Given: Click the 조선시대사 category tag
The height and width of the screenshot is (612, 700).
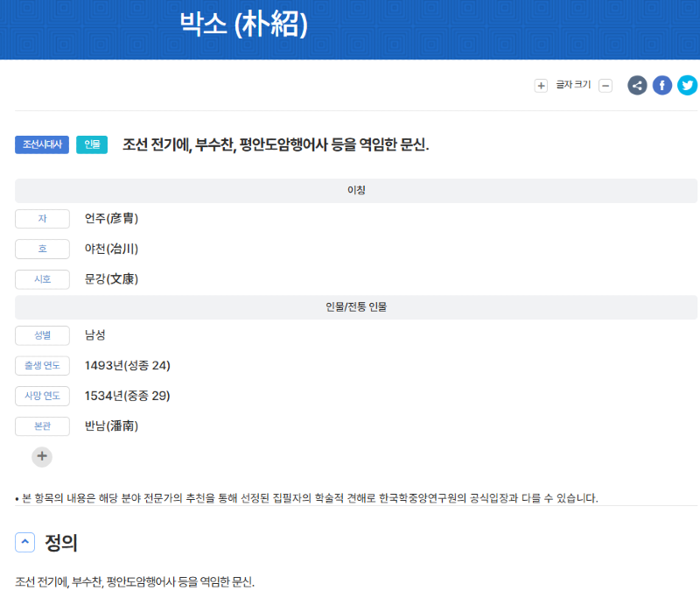Looking at the screenshot, I should click(x=42, y=144).
